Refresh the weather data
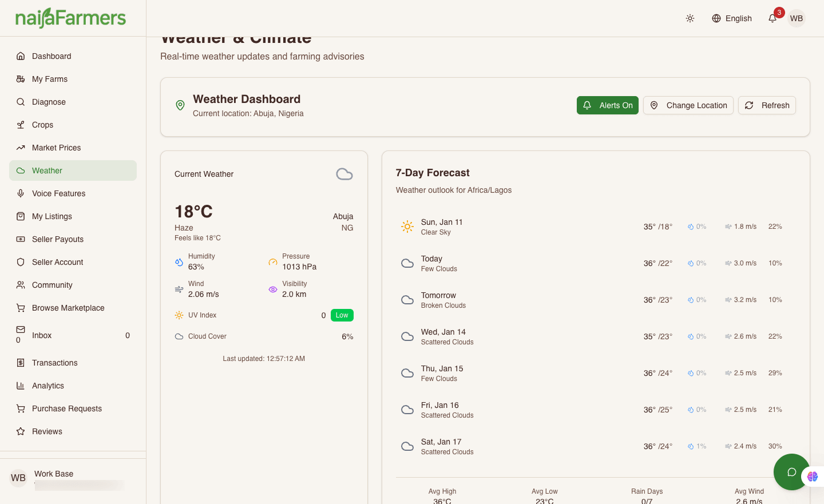Viewport: 824px width, 504px height. click(766, 105)
